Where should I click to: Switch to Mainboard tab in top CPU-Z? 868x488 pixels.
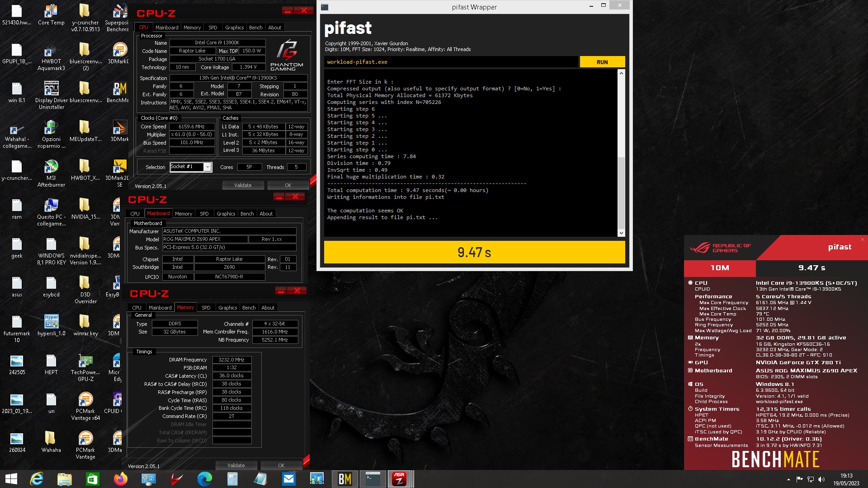[x=167, y=28]
